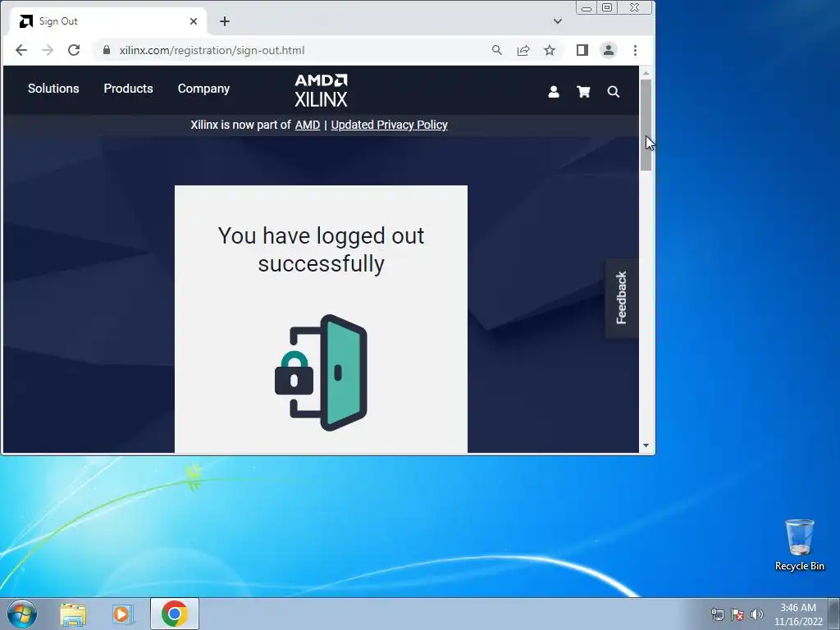Close the Sign Out tab
The height and width of the screenshot is (630, 840).
[194, 21]
